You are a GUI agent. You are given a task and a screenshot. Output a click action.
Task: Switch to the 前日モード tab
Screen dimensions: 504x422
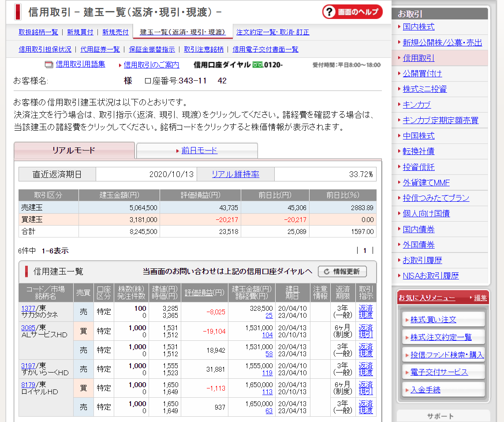(x=199, y=151)
